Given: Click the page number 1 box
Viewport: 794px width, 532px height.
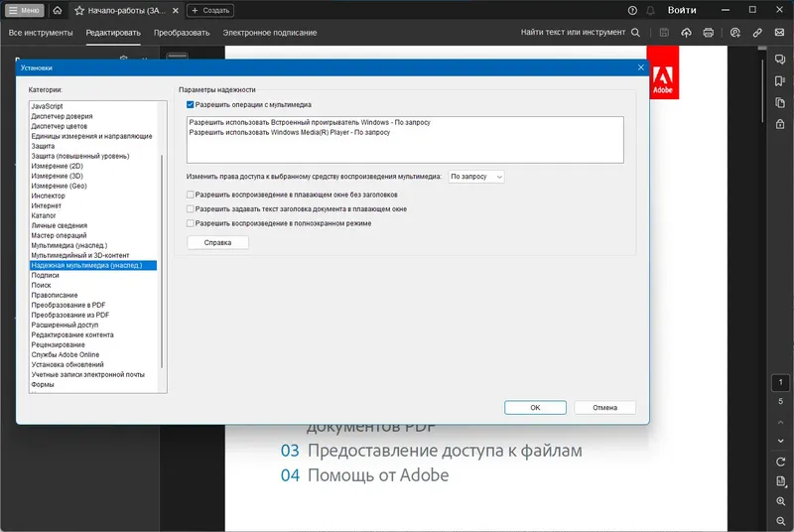Looking at the screenshot, I should pos(780,383).
